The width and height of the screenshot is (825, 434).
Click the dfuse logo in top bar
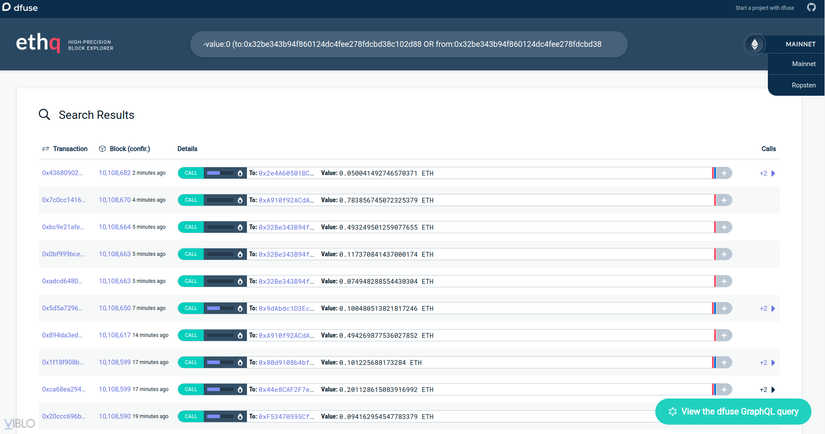pos(20,7)
